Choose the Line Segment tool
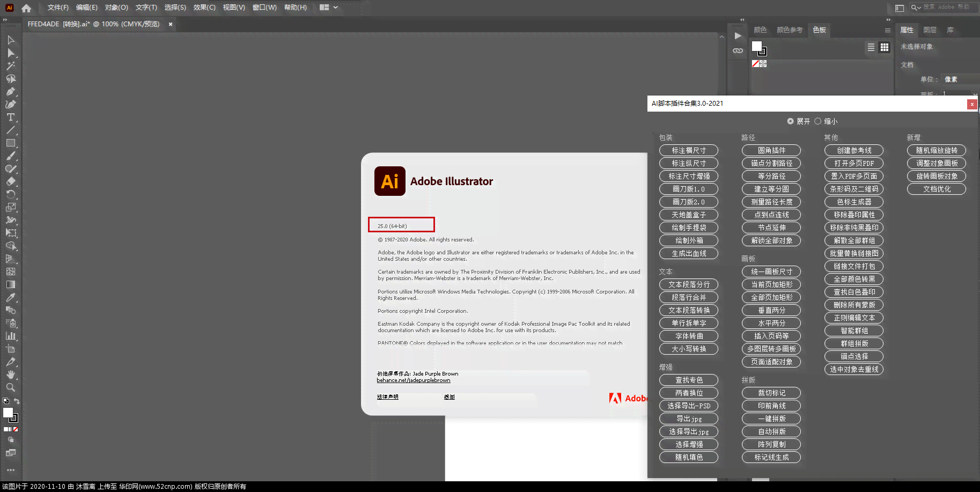Screen dimensions: 980x492 pyautogui.click(x=11, y=130)
